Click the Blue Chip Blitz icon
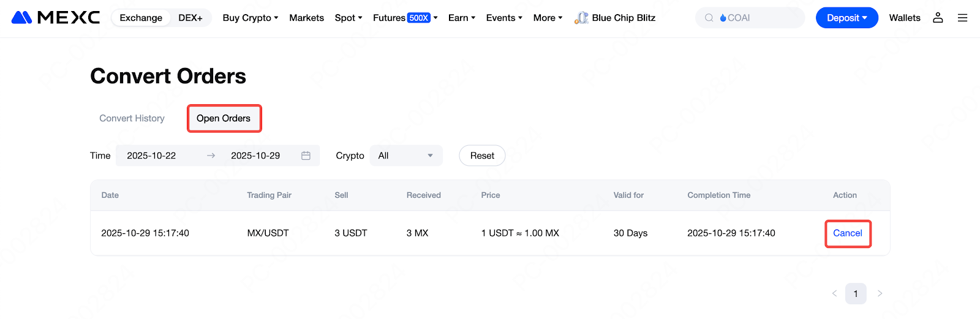The image size is (980, 319). tap(581, 18)
